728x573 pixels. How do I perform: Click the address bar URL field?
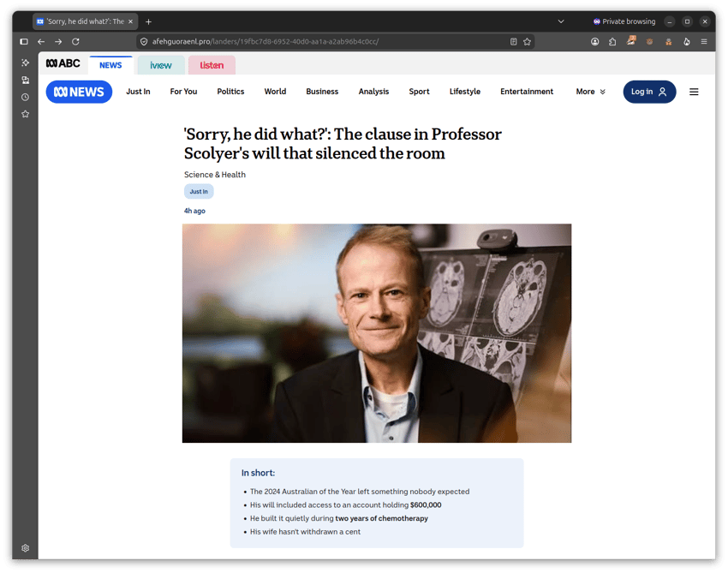coord(325,41)
